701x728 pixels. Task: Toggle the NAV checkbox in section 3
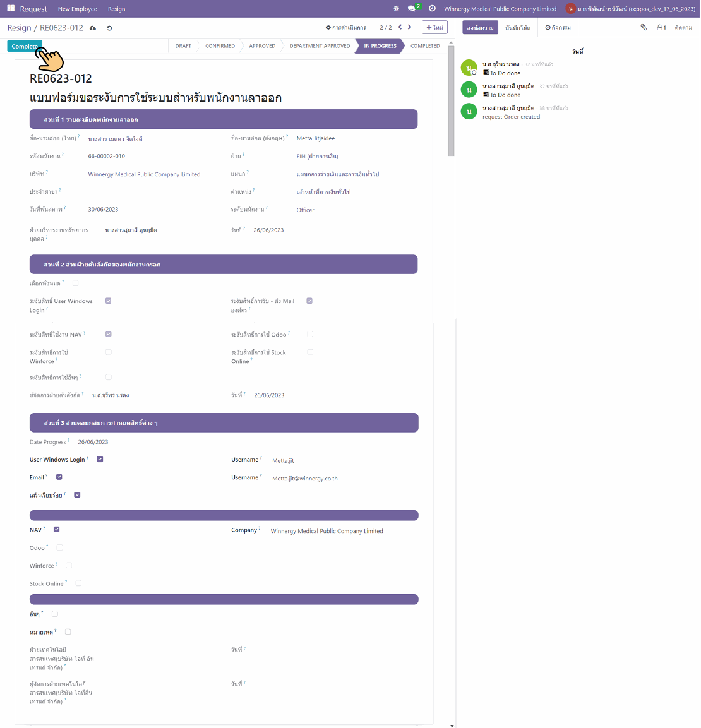[x=57, y=530]
